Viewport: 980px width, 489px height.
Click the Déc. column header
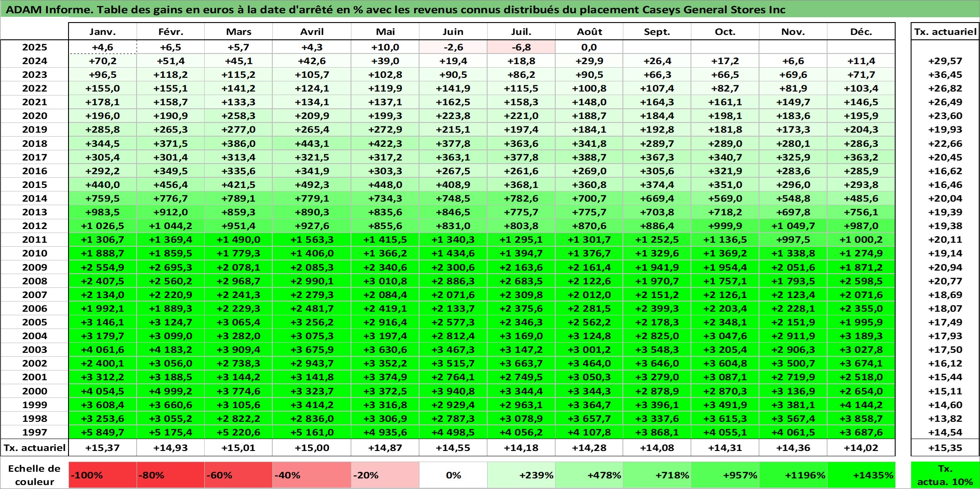861,32
